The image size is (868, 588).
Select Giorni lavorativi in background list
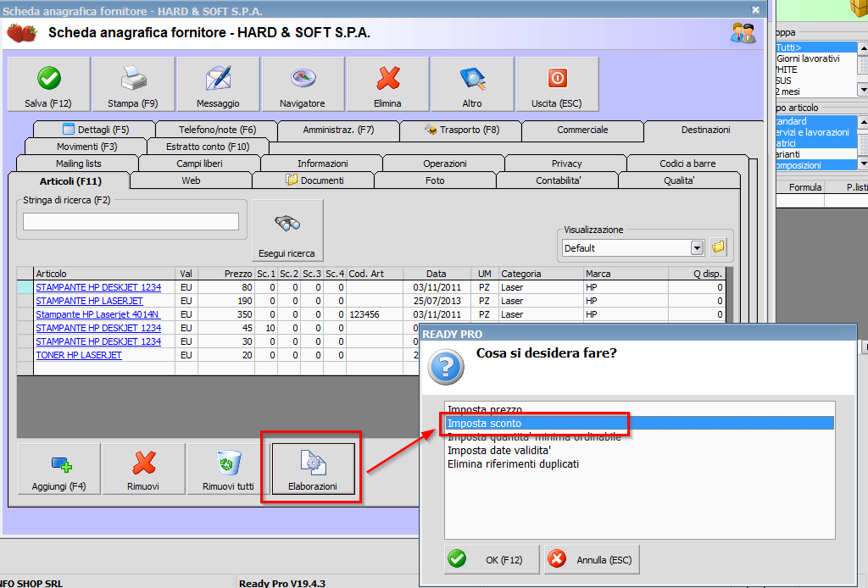click(816, 58)
